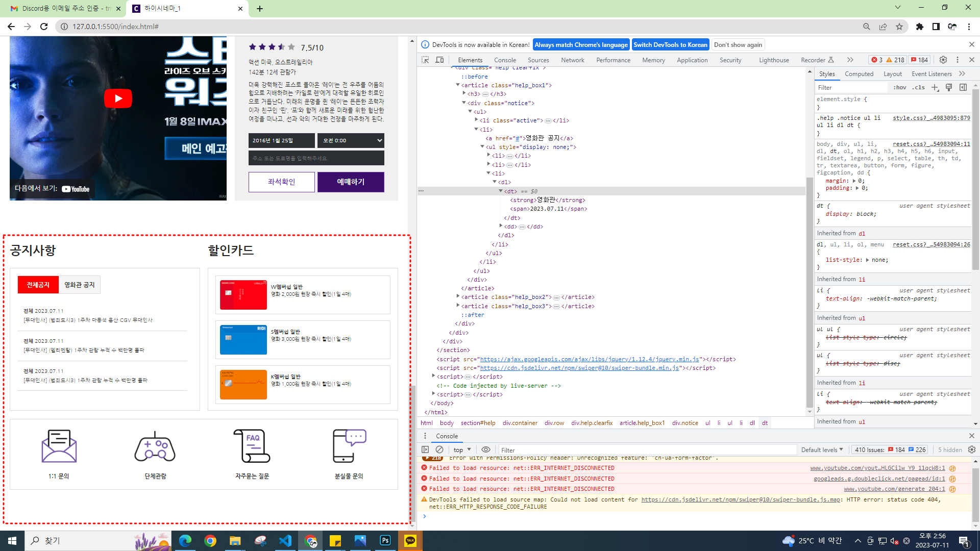Open the Default levels dropdown
This screenshot has width=980, height=551.
click(822, 449)
